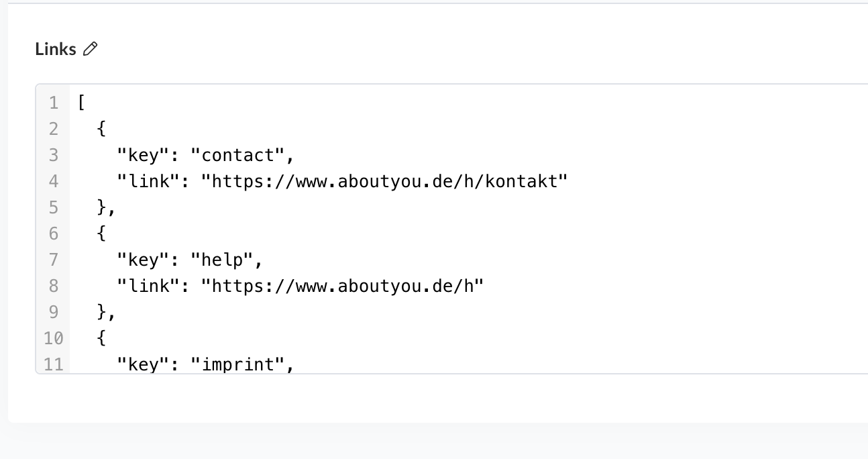This screenshot has height=459, width=868.
Task: Click the opening brace on line 2
Action: click(101, 129)
